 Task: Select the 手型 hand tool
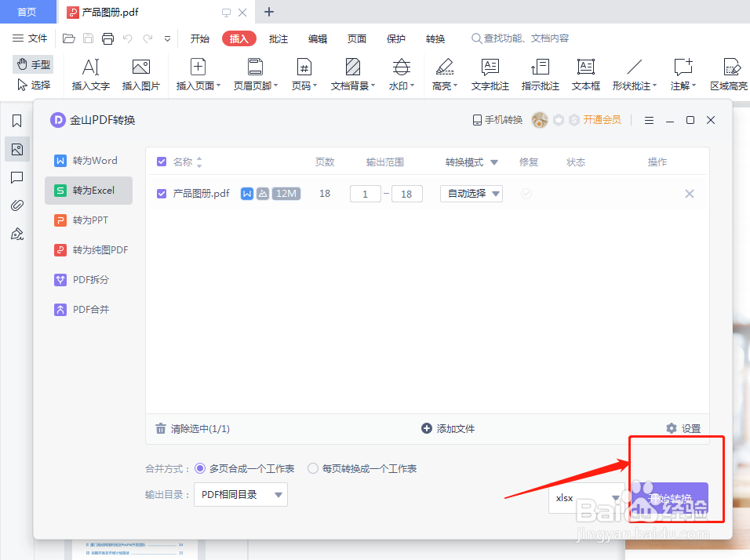click(33, 64)
